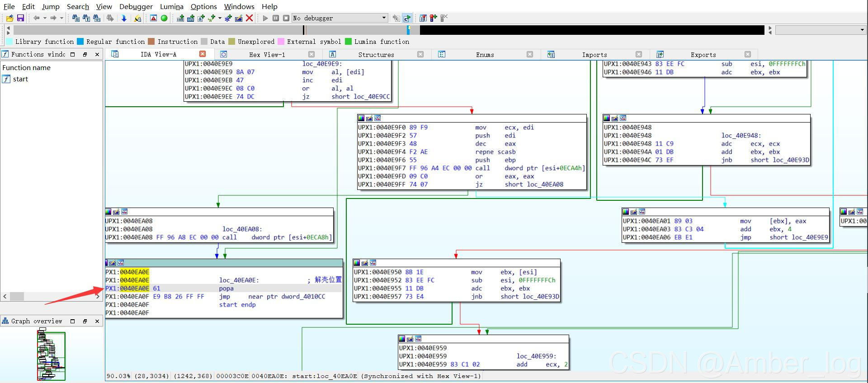Image resolution: width=868 pixels, height=383 pixels.
Task: Terminate the process with the stop button
Action: coord(286,18)
